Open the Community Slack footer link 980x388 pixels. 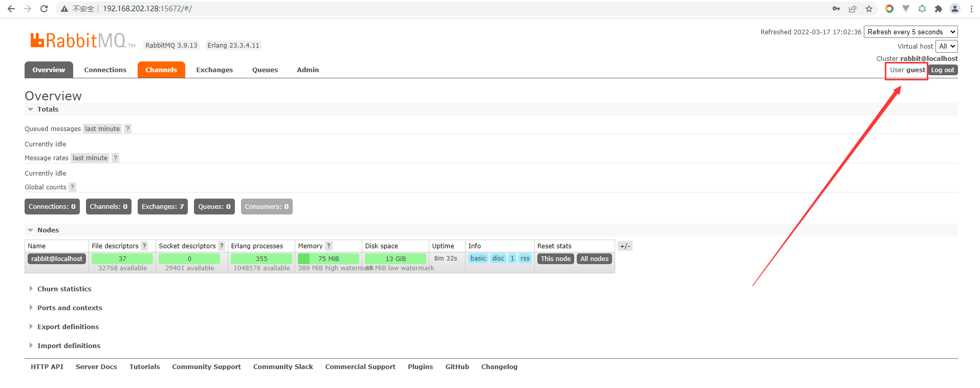283,367
